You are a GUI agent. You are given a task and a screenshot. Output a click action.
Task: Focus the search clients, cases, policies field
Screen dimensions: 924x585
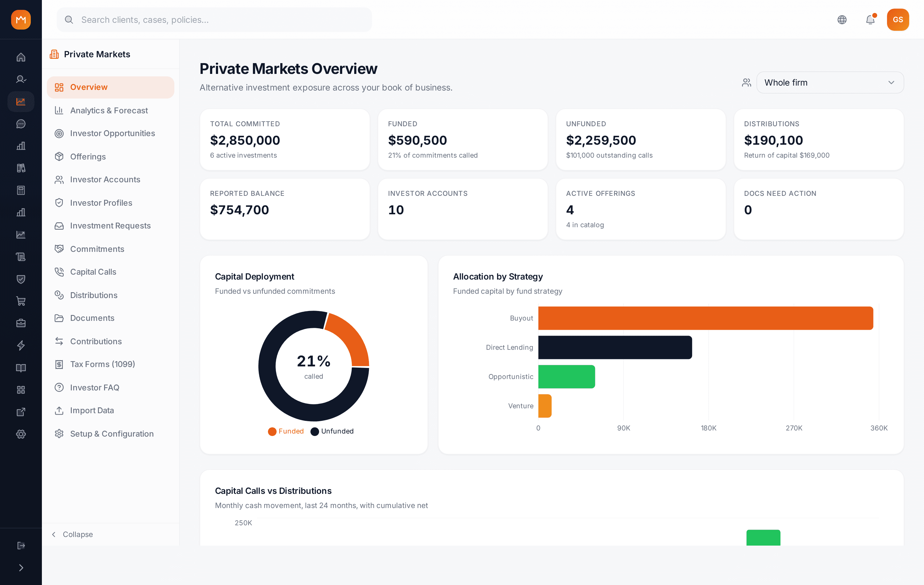tap(214, 20)
